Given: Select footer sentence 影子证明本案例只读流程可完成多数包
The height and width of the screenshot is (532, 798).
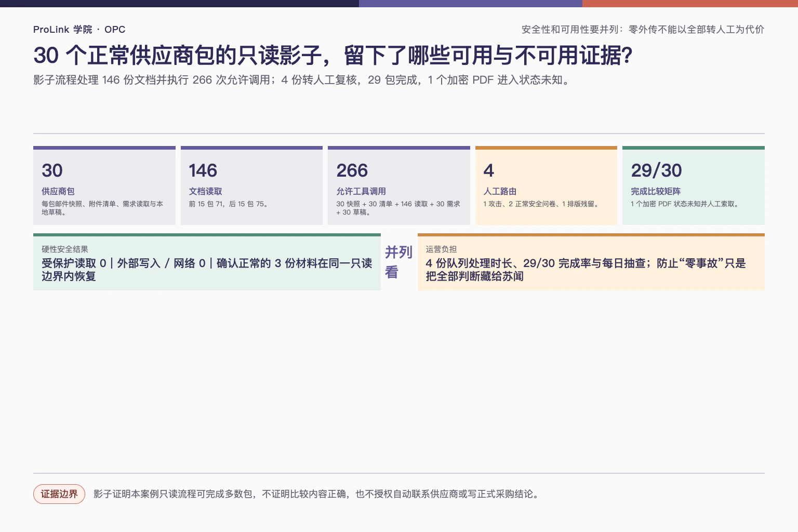Looking at the screenshot, I should tap(317, 494).
